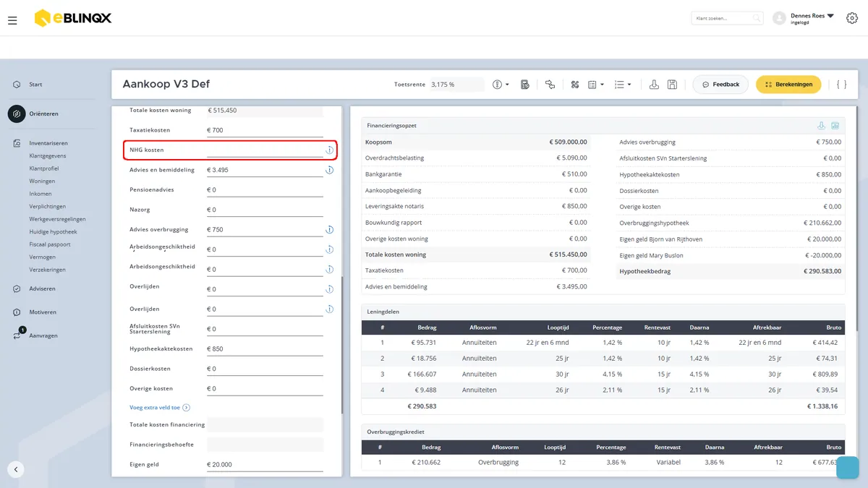Open the hamburger menu beside the eBlinqx logo
The image size is (868, 488).
[12, 20]
